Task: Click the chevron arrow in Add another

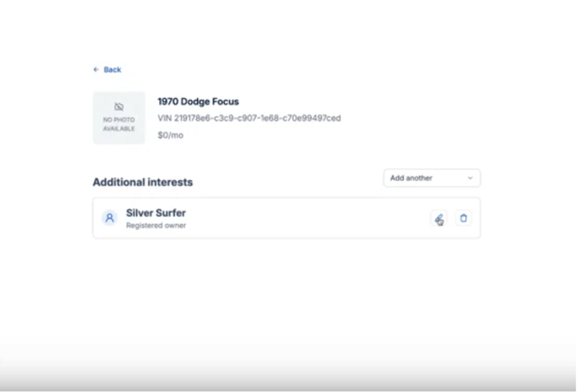Action: tap(469, 178)
